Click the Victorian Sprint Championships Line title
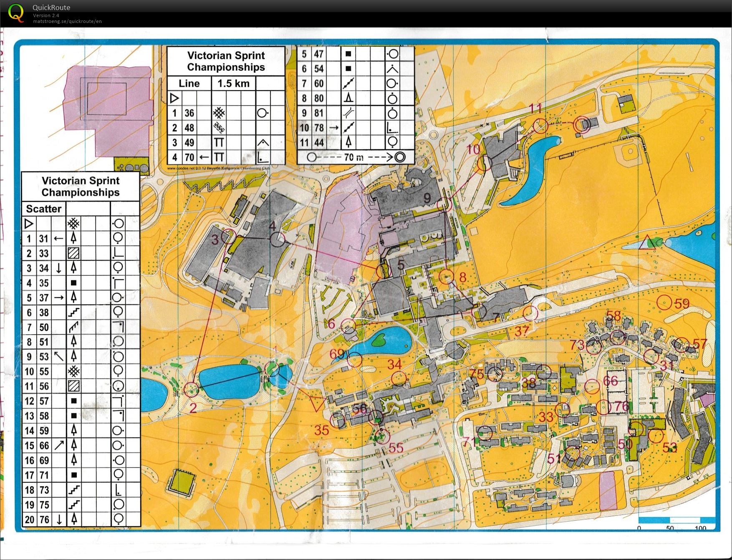This screenshot has height=560, width=732. [226, 61]
